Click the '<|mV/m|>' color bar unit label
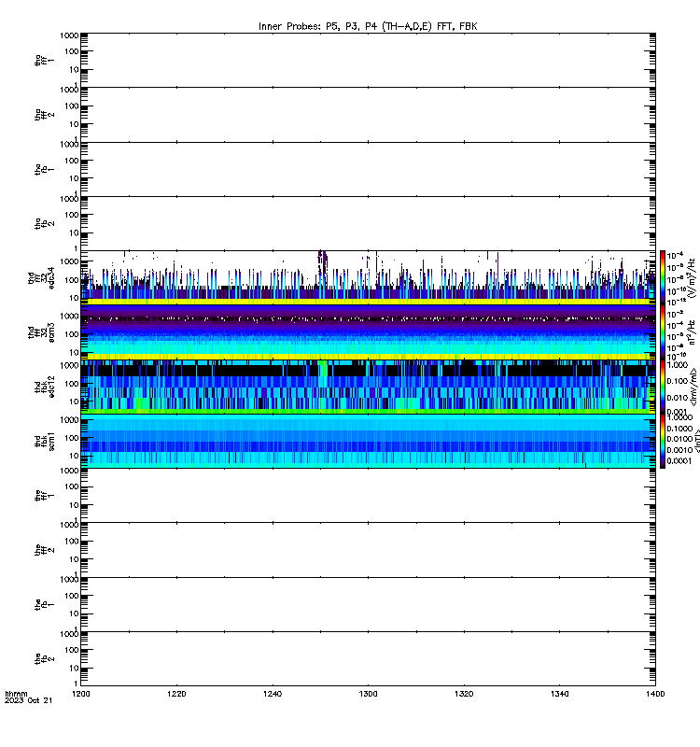This screenshot has width=700, height=747. tap(694, 387)
